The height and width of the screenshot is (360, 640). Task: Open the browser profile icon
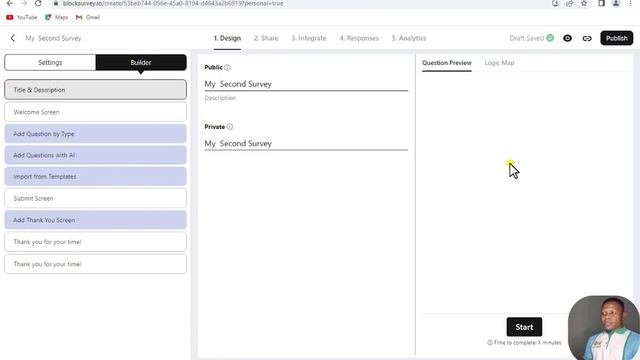click(616, 3)
